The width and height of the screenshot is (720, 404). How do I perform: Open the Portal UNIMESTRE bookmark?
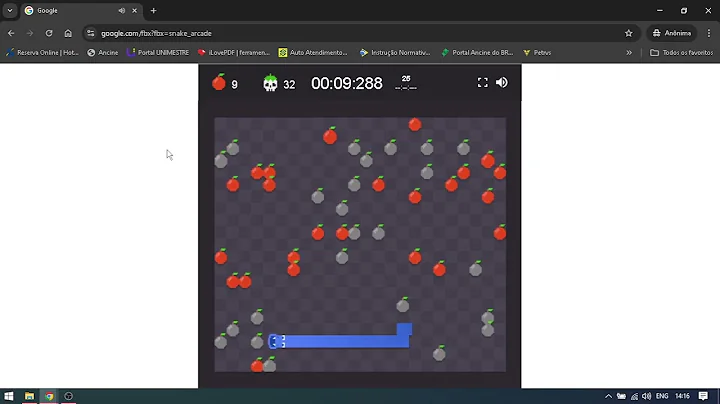click(158, 52)
